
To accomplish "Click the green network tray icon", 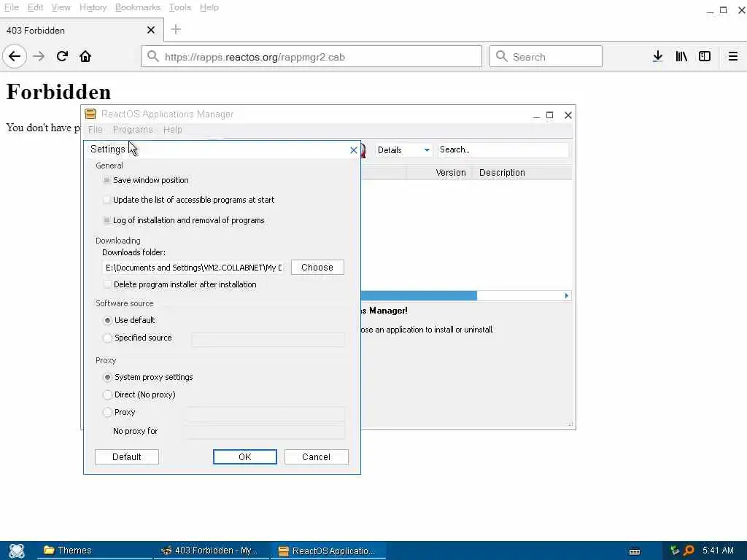I will tap(674, 551).
